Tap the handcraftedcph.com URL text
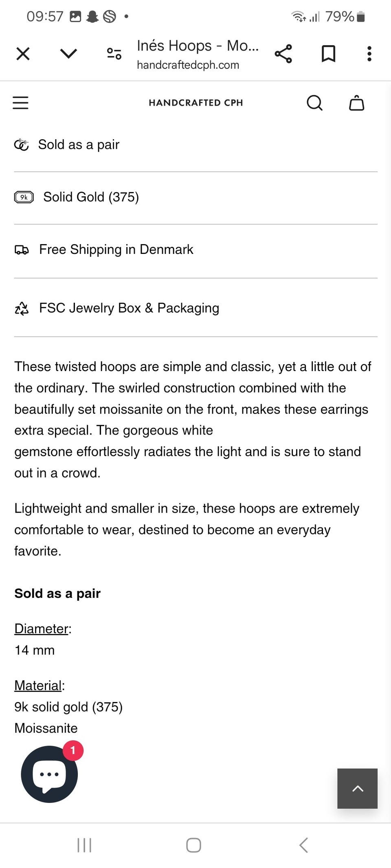This screenshot has width=391, height=868. click(188, 65)
